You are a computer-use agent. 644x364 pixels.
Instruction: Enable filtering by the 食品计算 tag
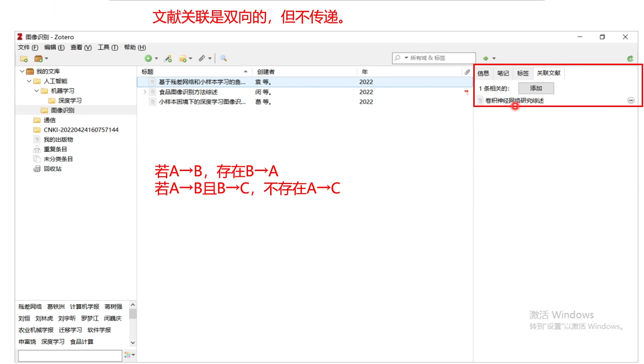[82, 341]
